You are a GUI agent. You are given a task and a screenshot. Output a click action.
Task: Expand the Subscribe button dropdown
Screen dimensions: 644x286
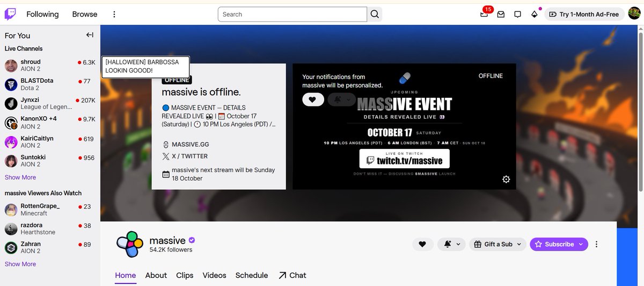click(580, 244)
